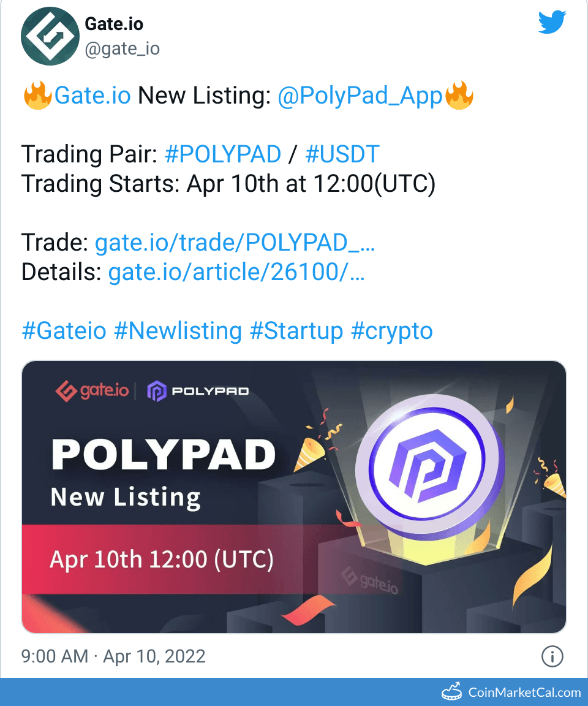Viewport: 588px width, 706px height.
Task: Click the #Newlisting hashtag
Action: click(178, 331)
